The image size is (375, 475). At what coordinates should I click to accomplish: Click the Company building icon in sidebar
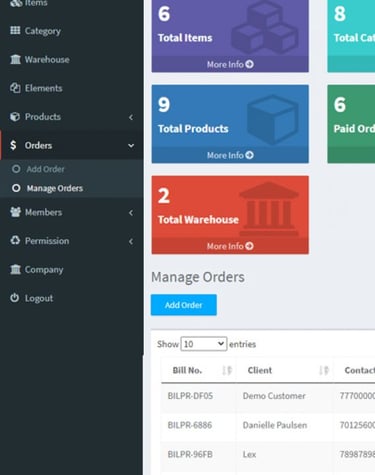click(x=15, y=269)
